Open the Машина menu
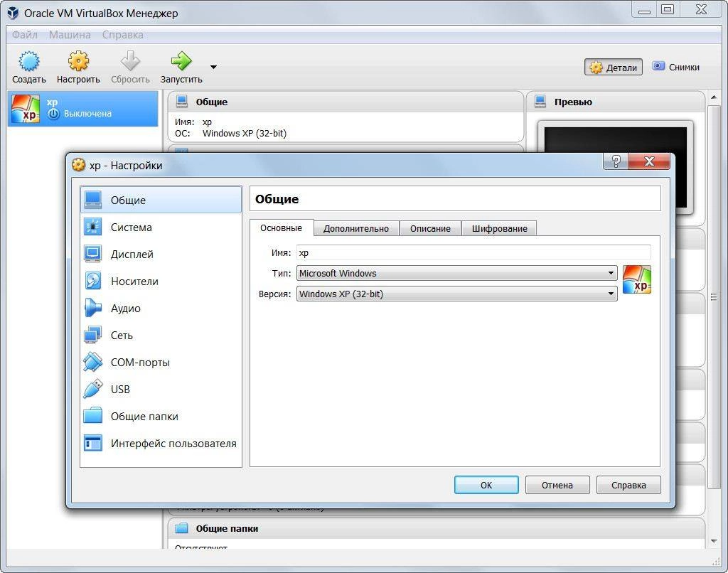Image resolution: width=728 pixels, height=573 pixels. (x=70, y=35)
